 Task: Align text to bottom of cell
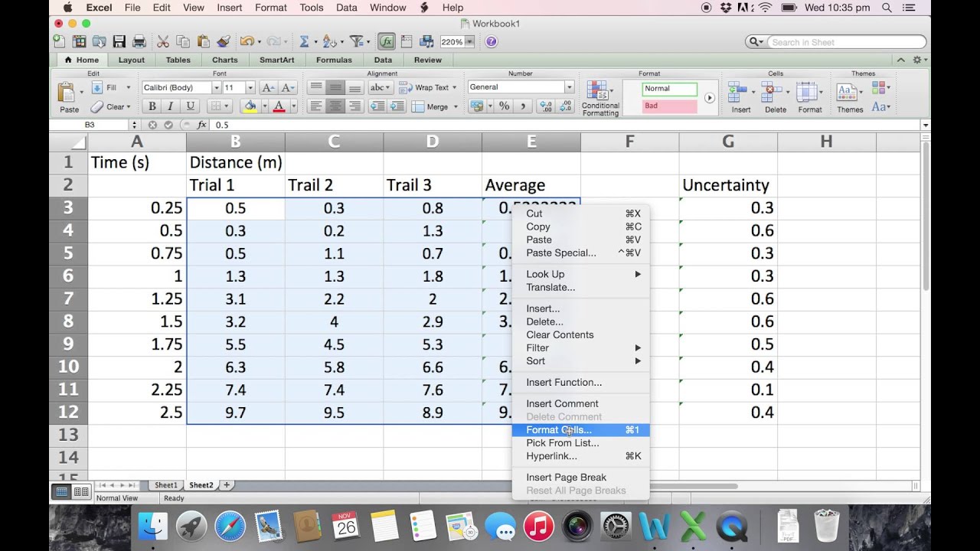(354, 87)
